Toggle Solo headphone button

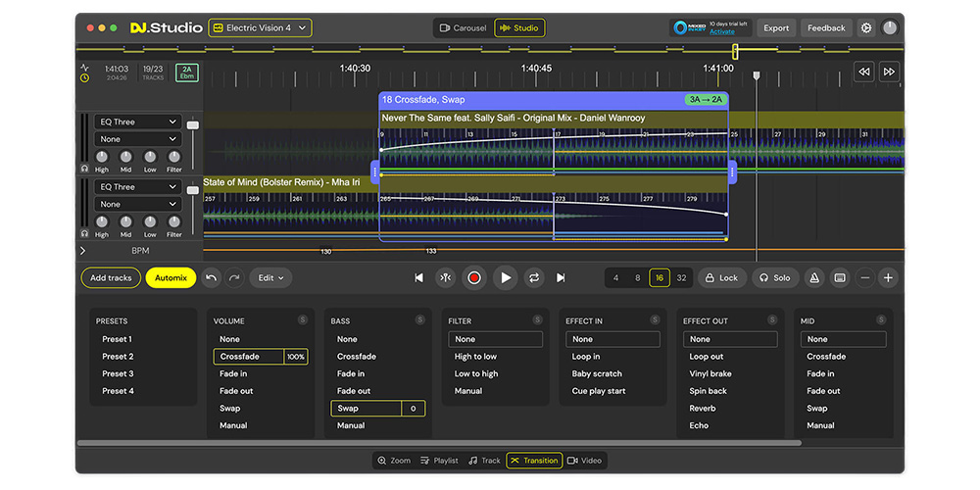coord(774,278)
